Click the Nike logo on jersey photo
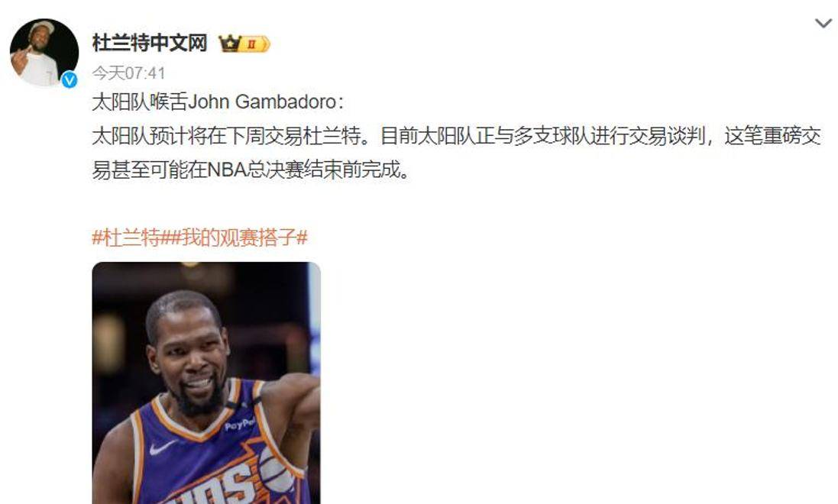The width and height of the screenshot is (838, 504). click(162, 447)
